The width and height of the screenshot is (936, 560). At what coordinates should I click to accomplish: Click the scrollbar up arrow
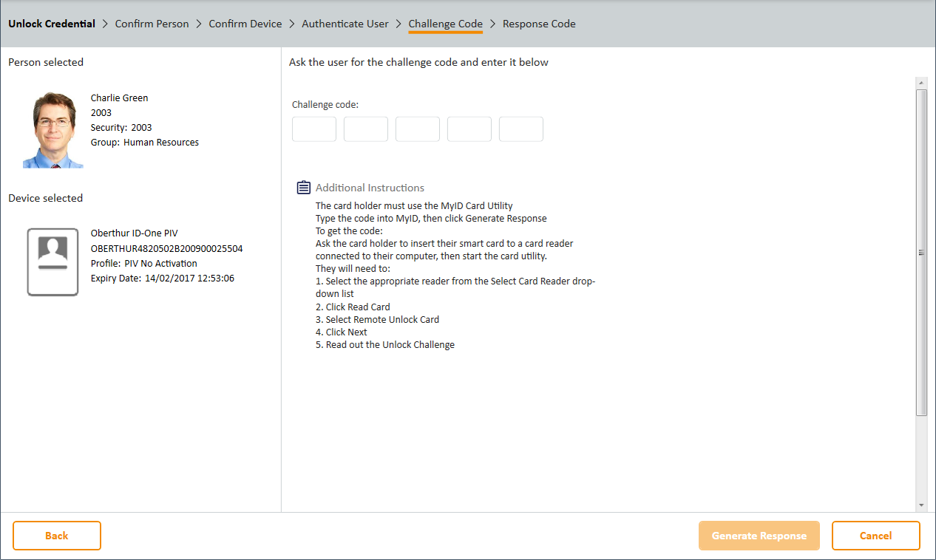[x=921, y=82]
